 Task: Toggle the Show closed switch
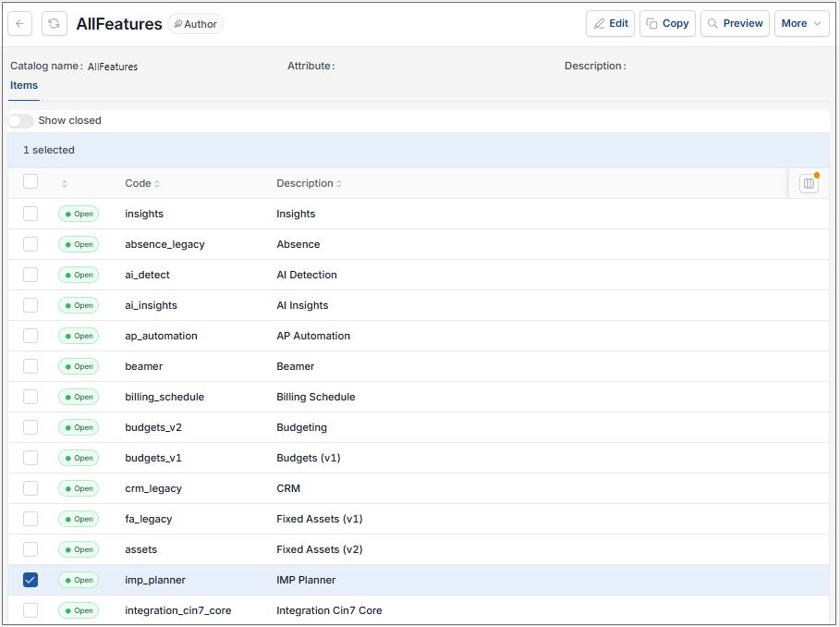point(21,120)
